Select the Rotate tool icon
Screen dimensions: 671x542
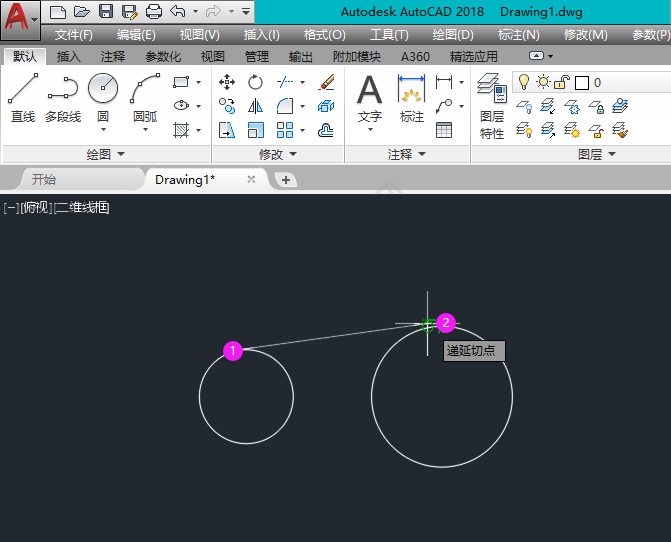[x=255, y=82]
